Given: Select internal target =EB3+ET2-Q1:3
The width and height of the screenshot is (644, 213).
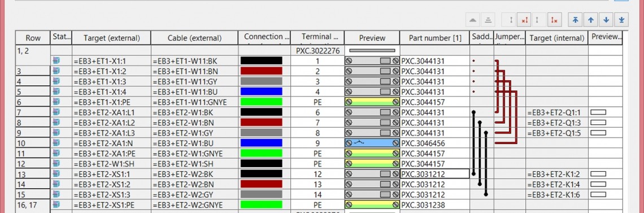Looking at the screenshot, I should click(x=557, y=122).
